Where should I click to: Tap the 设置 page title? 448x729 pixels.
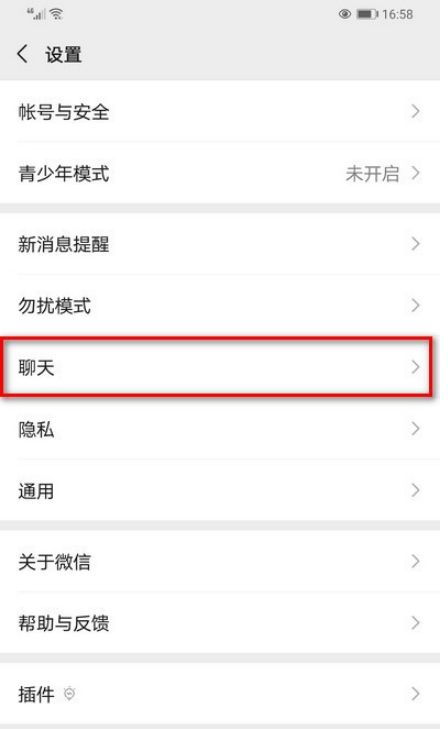[x=63, y=54]
